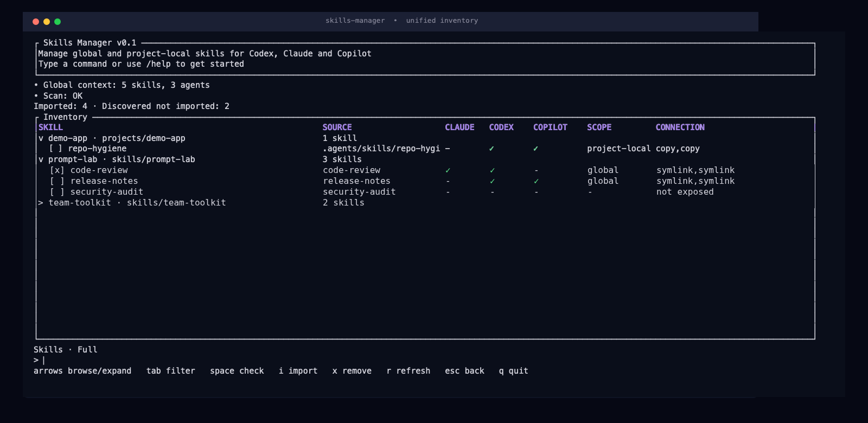Screen dimensions: 868x423
Task: Click the '.agents/skills/repo-hygi' source path
Action: 381,149
